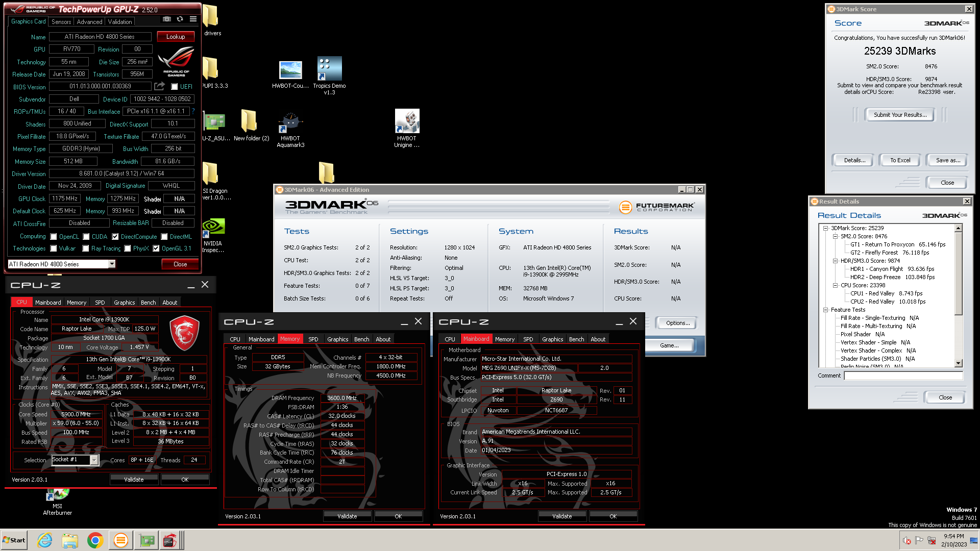Click Validate in CPU-Z Memory window
The height and width of the screenshot is (551, 980).
click(x=347, y=516)
